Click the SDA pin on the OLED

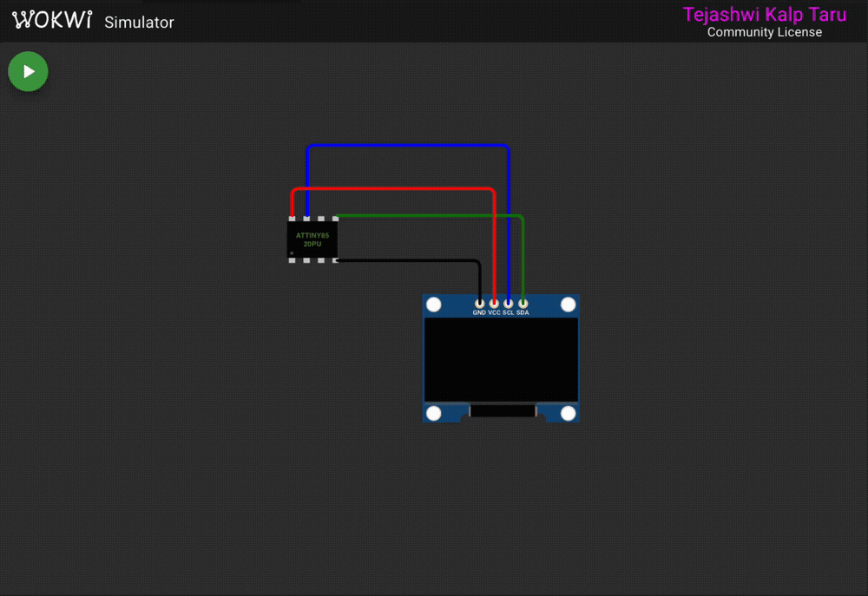[523, 303]
